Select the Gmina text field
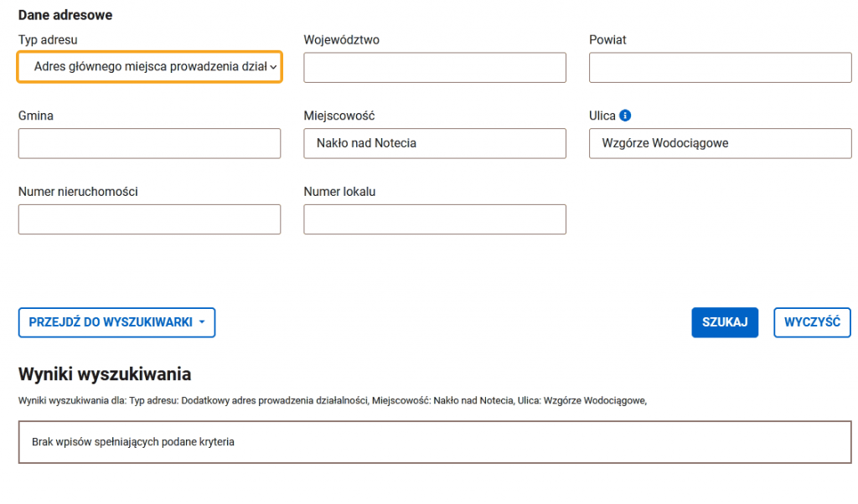This screenshot has width=858, height=504. point(149,143)
